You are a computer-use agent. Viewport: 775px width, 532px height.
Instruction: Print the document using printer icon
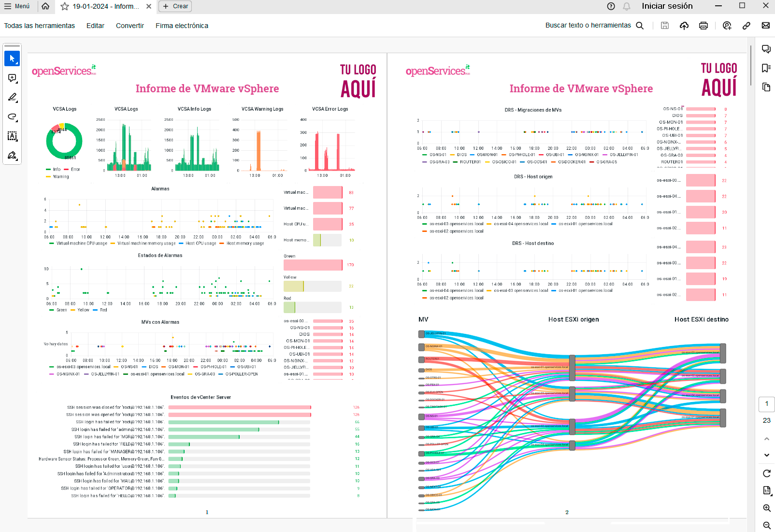point(703,26)
